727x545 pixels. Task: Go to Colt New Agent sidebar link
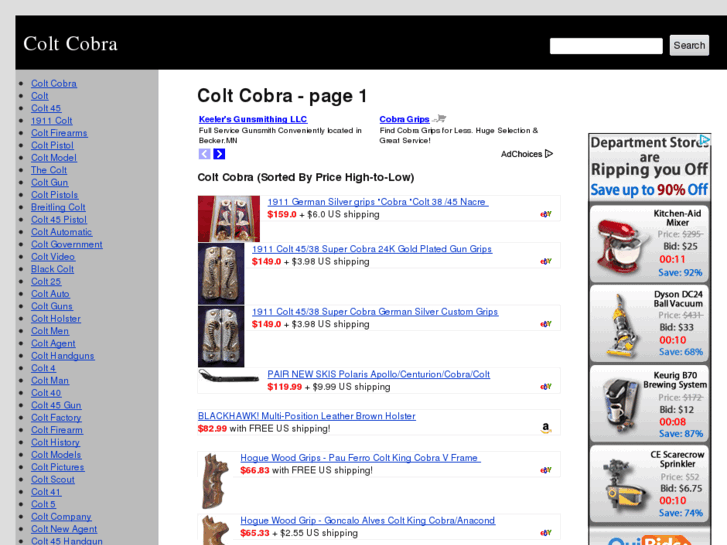coord(64,529)
